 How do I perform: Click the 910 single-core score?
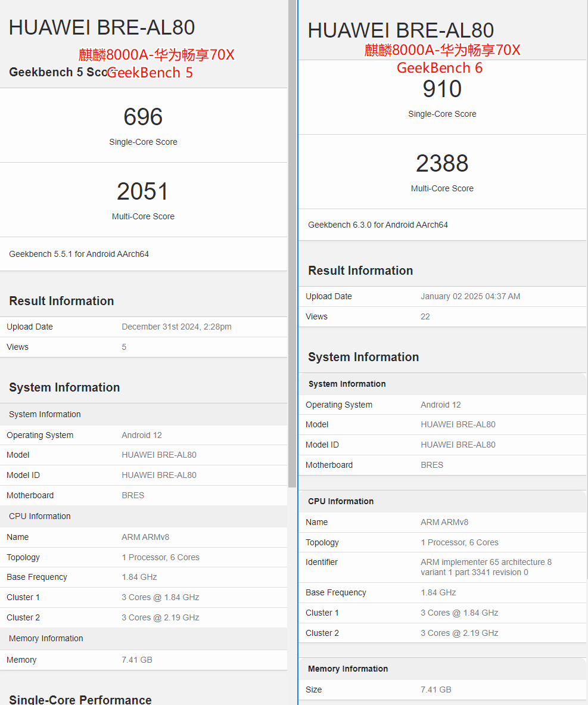(442, 89)
